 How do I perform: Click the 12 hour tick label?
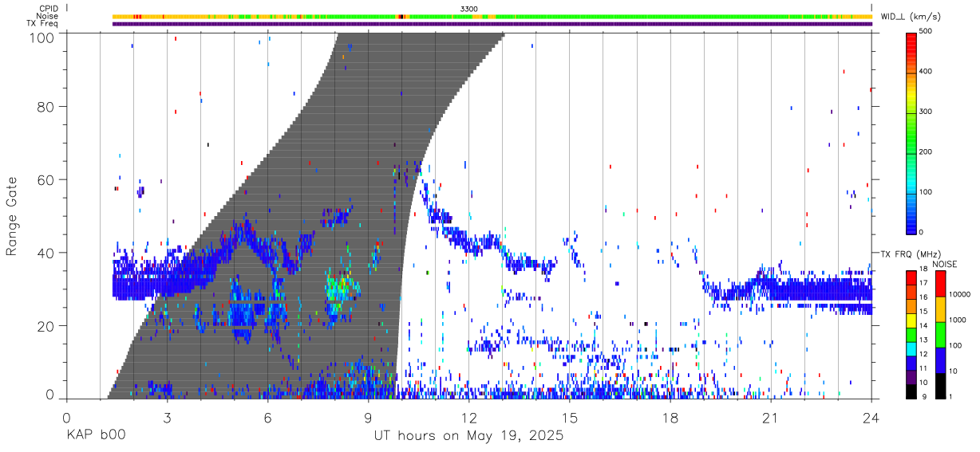(x=468, y=418)
